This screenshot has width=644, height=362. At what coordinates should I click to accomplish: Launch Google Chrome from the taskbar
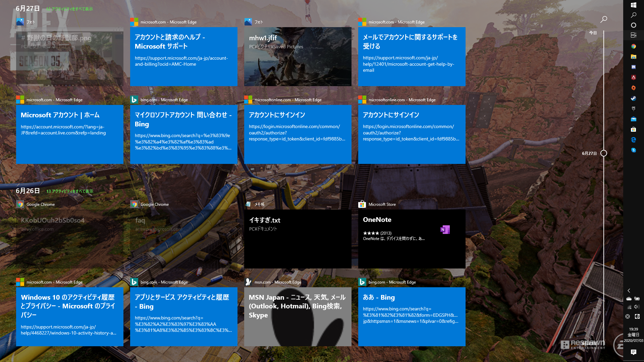pyautogui.click(x=634, y=46)
